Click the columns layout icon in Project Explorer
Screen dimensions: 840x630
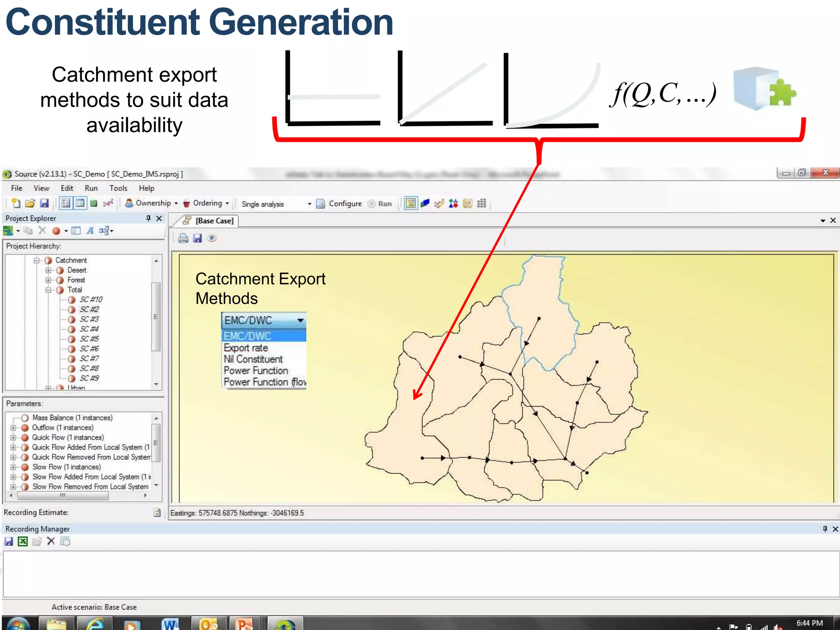pyautogui.click(x=76, y=231)
